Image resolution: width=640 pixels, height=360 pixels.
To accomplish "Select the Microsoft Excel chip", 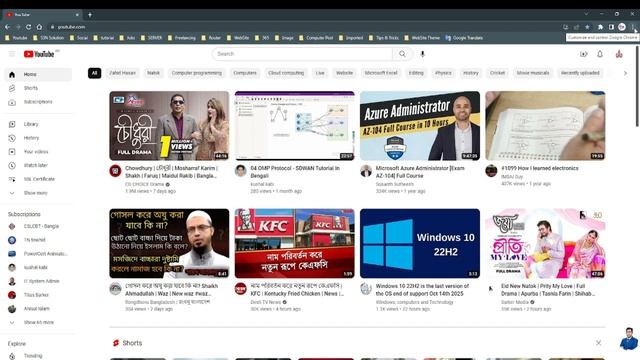I will [381, 73].
